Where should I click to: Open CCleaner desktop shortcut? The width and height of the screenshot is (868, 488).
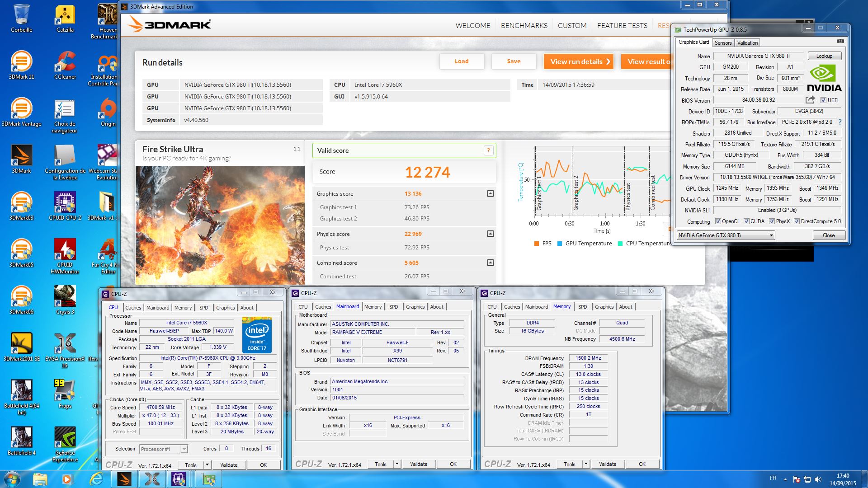click(x=65, y=65)
